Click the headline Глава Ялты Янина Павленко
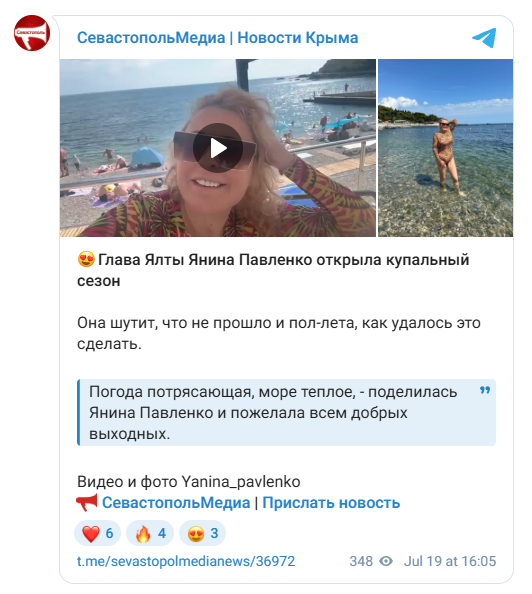Screen dimensions: 532x594 pyautogui.click(x=205, y=260)
